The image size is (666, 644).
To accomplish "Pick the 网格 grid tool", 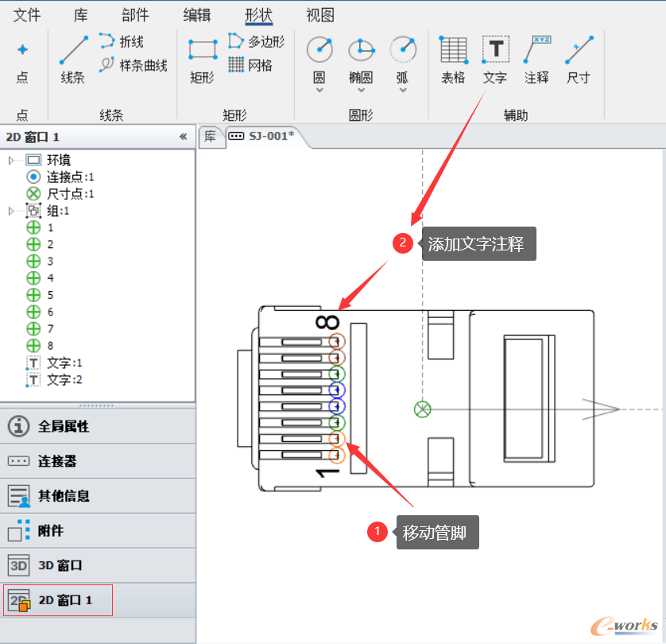I will pyautogui.click(x=250, y=65).
